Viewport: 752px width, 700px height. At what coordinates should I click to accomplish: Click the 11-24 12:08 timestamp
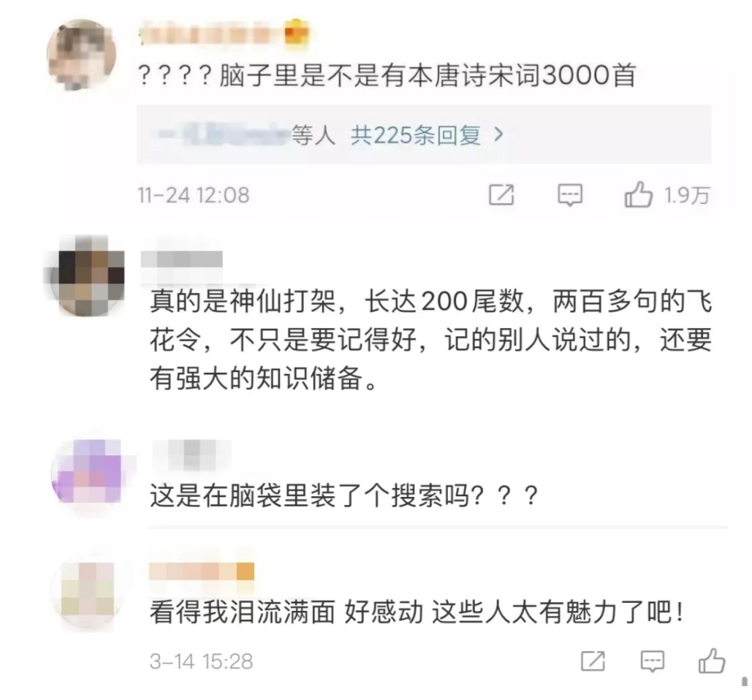tap(194, 195)
